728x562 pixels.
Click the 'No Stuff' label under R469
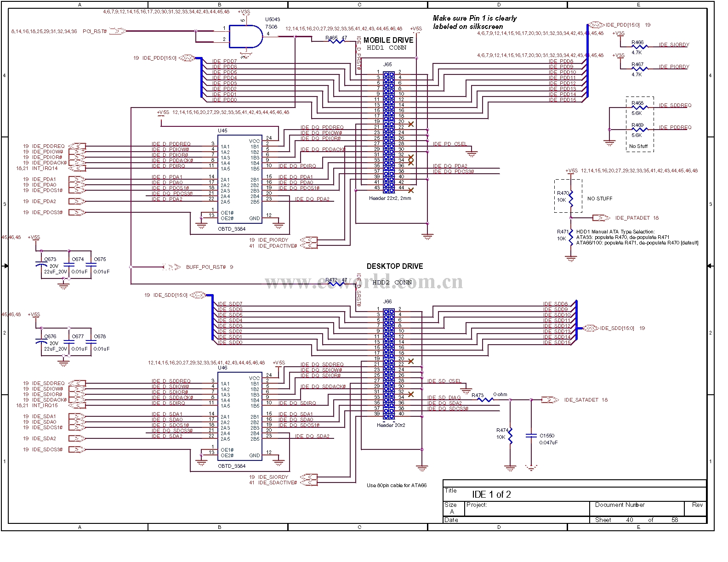click(x=638, y=146)
